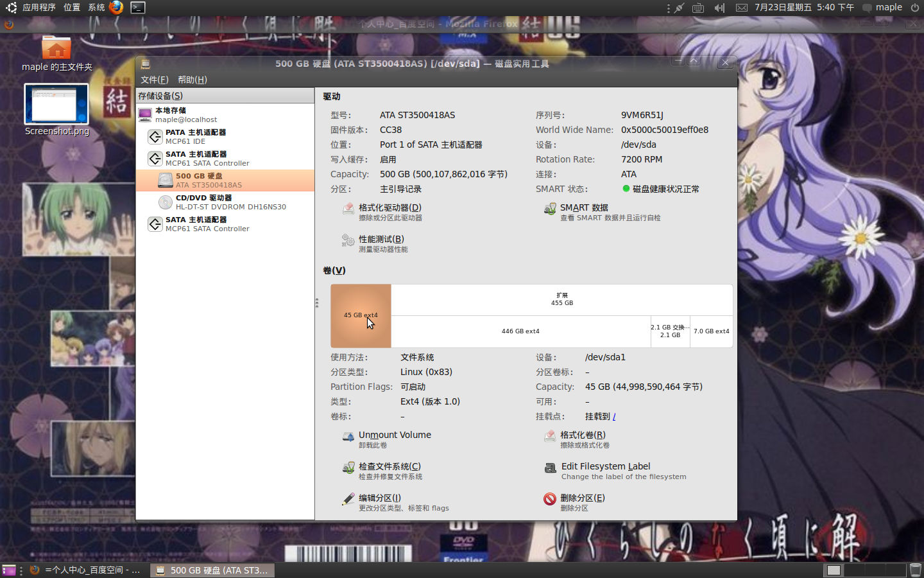Select the 扩展 455 GB extended partition
This screenshot has height=578, width=924.
tap(562, 300)
